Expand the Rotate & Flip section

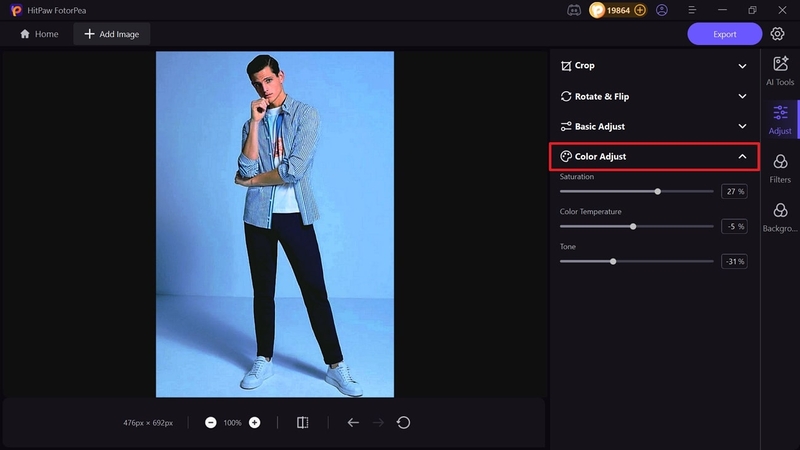(654, 96)
